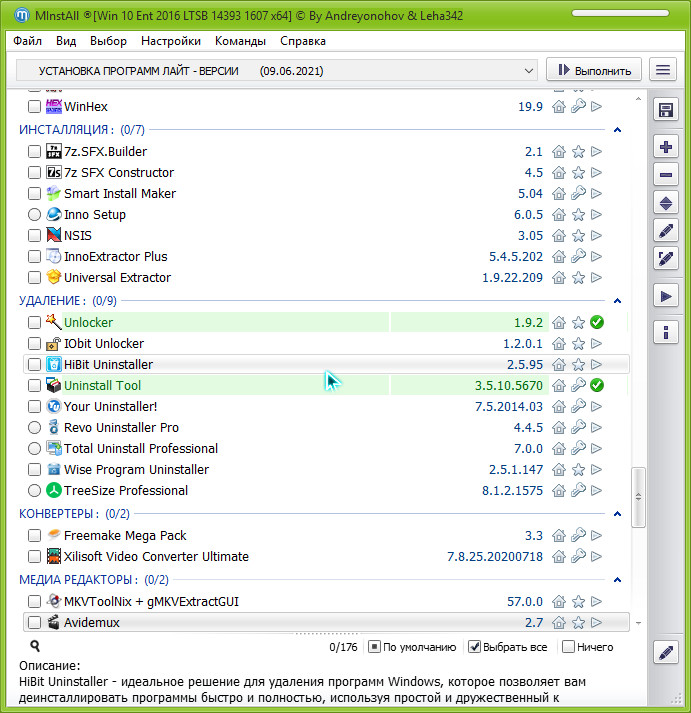Click the save list icon in right sidebar
Image resolution: width=691 pixels, height=713 pixels.
[665, 110]
